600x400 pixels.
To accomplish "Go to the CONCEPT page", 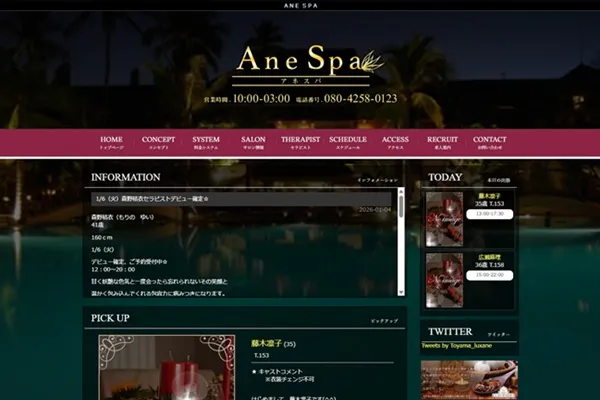I will tap(158, 143).
